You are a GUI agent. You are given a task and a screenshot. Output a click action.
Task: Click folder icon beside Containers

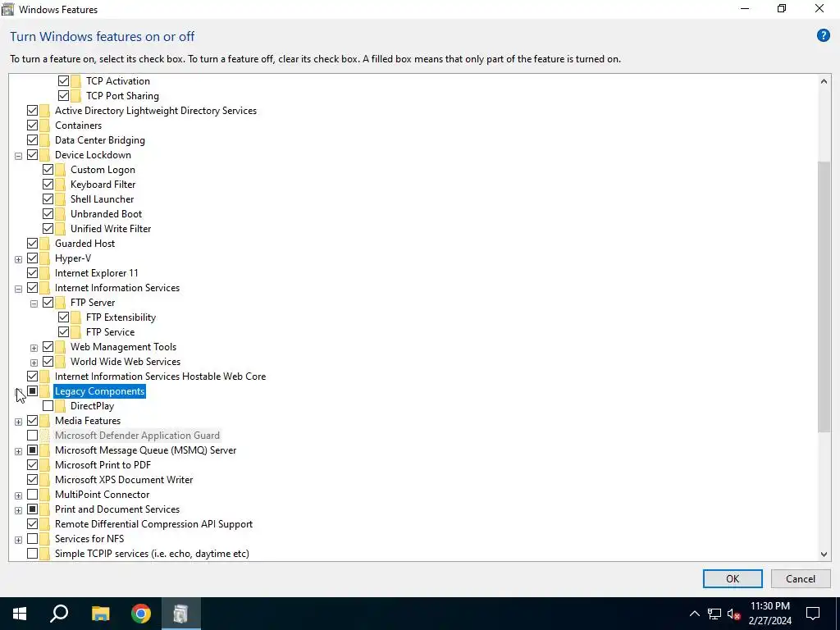45,126
